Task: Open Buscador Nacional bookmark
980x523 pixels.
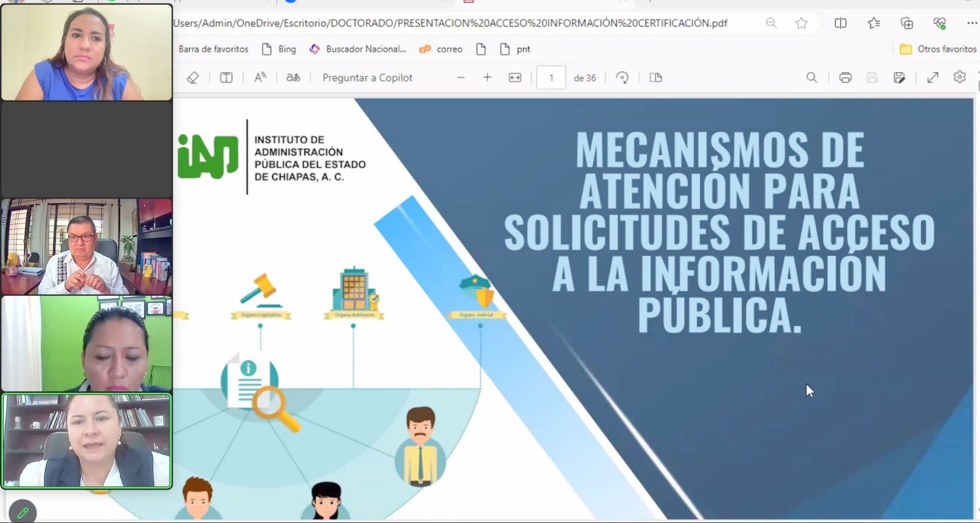Action: (358, 49)
